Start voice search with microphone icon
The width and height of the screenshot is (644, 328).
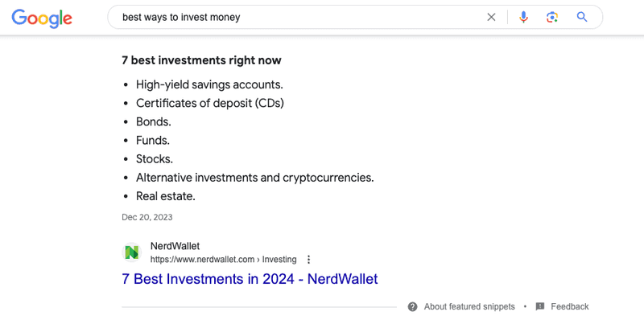pyautogui.click(x=523, y=17)
